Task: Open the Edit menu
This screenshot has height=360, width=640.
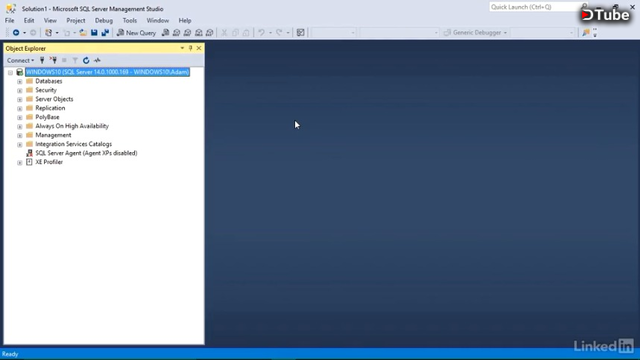Action: 29,20
